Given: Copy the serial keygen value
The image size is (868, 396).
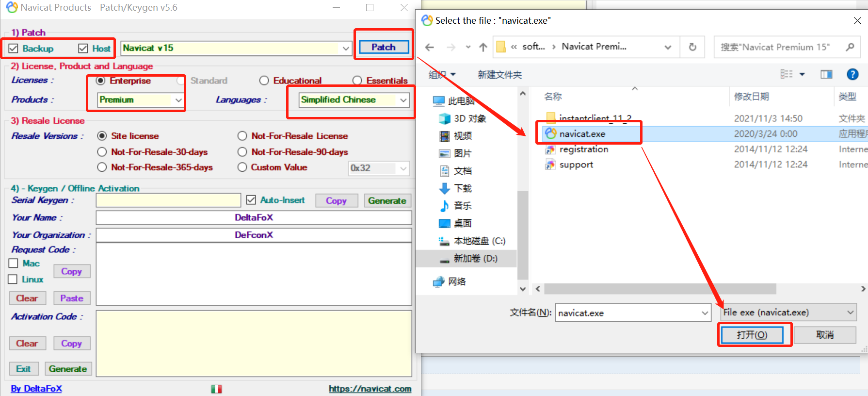Looking at the screenshot, I should click(x=336, y=201).
